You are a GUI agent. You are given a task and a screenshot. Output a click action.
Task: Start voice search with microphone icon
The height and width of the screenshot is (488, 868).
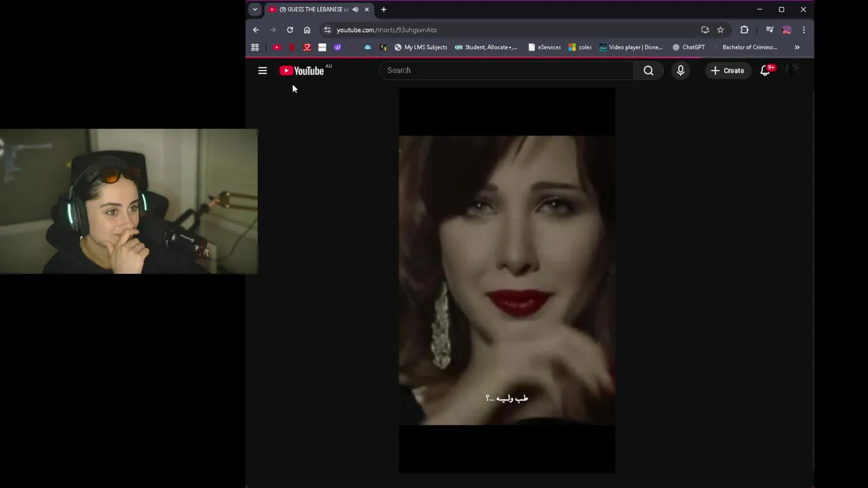[x=681, y=70]
